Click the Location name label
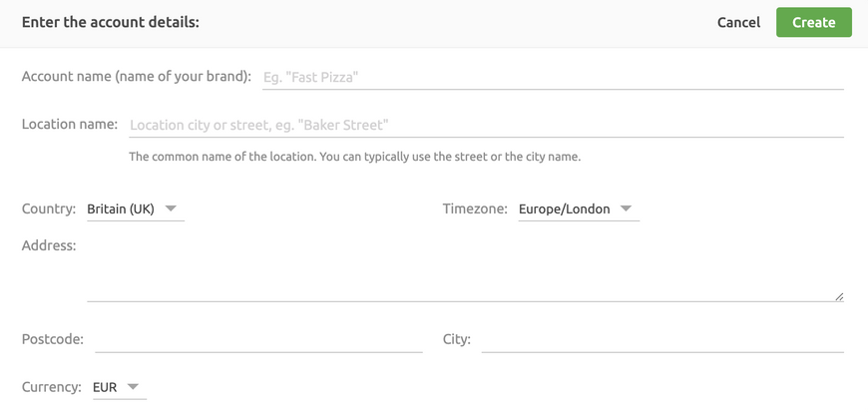 [x=70, y=124]
